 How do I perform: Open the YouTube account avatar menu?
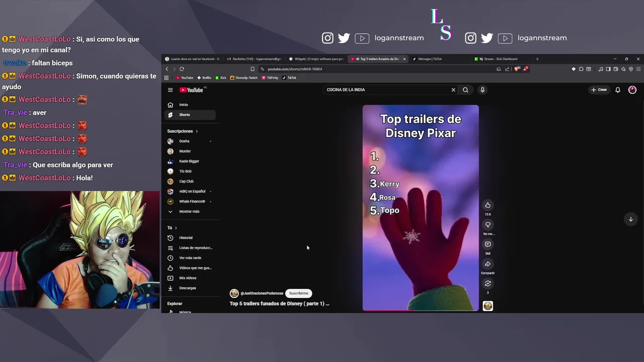coord(632,90)
